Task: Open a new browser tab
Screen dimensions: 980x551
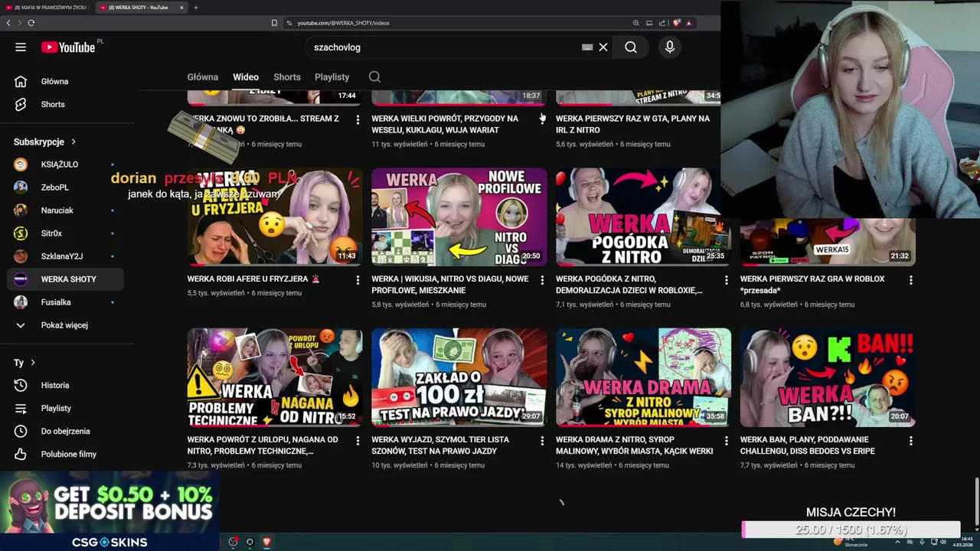Action: point(195,8)
